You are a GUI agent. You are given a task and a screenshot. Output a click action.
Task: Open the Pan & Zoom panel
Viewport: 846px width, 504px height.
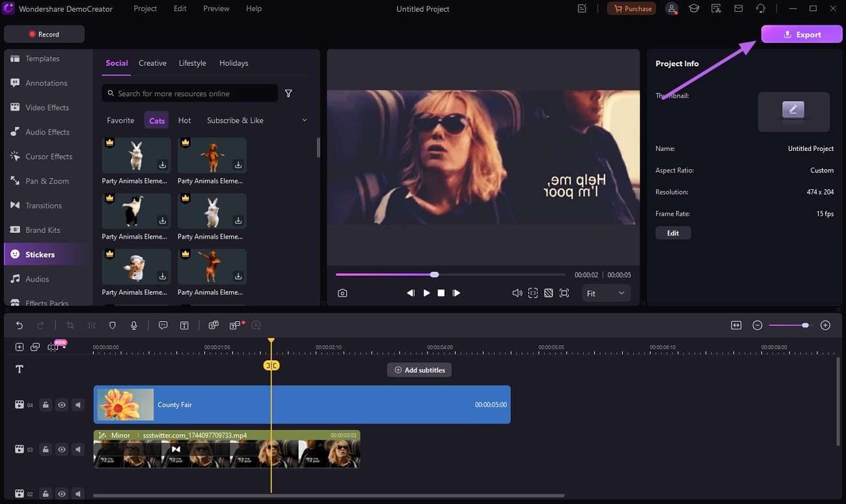[46, 181]
